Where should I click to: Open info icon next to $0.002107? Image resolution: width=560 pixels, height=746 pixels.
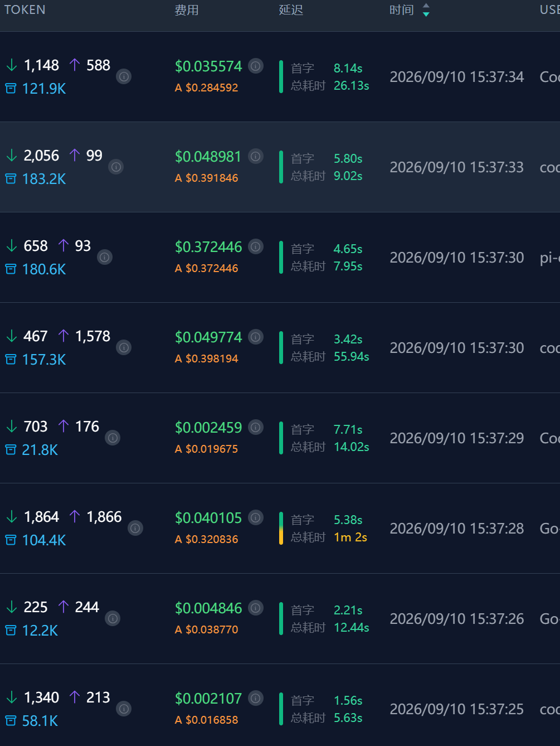256,698
